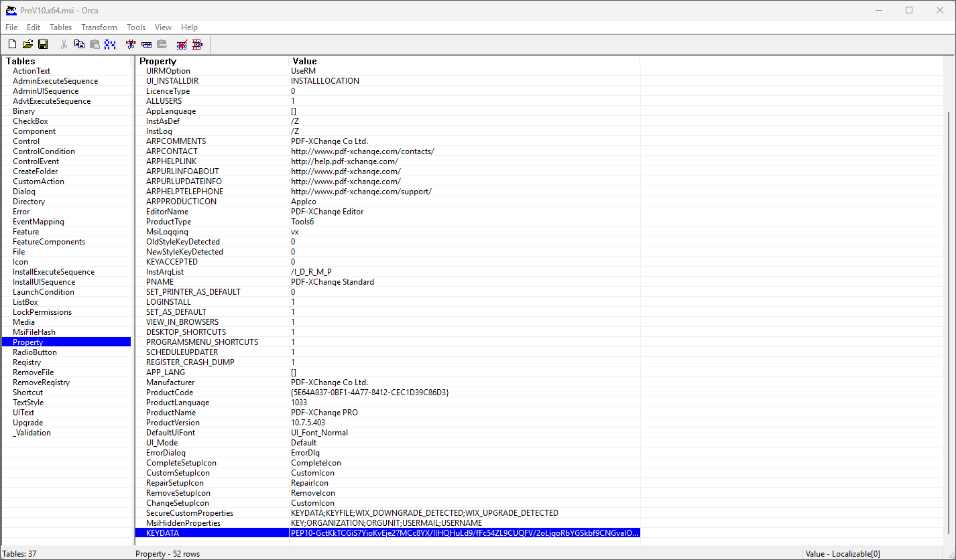956x560 pixels.
Task: Open the Edit menu
Action: pyautogui.click(x=34, y=27)
